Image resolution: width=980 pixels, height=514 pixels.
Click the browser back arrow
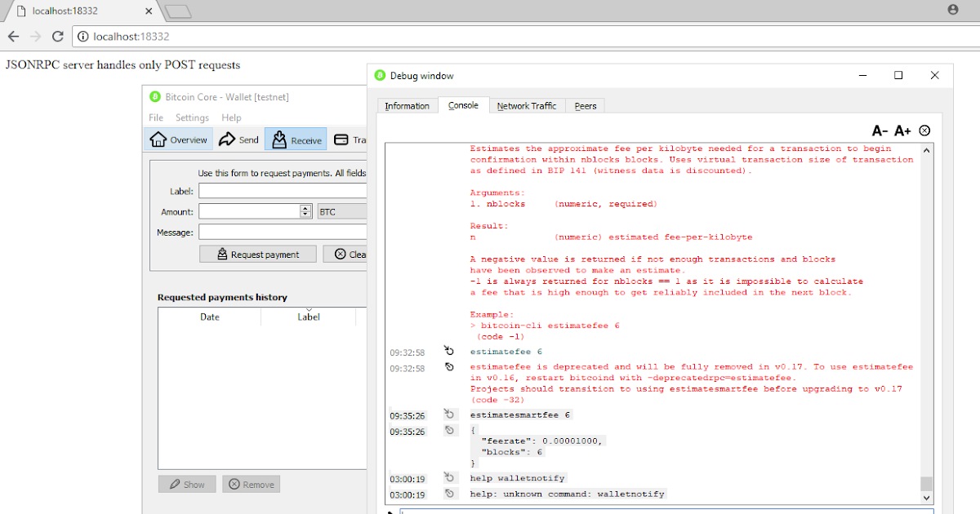(13, 37)
